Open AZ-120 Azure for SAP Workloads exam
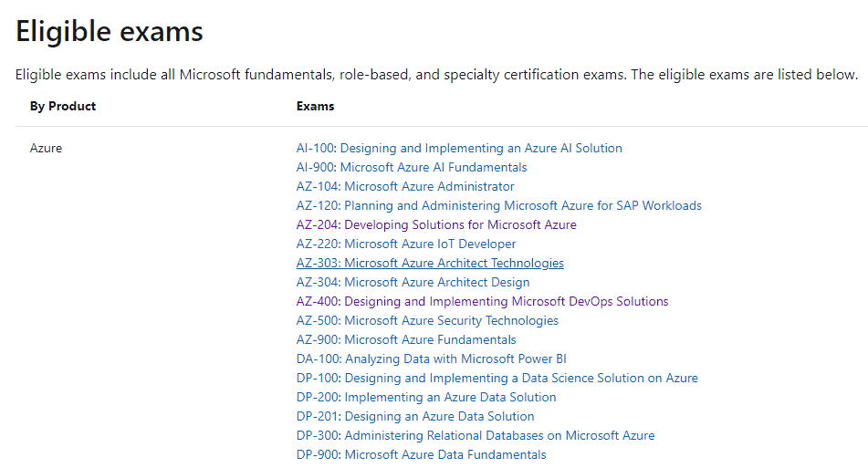The width and height of the screenshot is (868, 468). 498,206
